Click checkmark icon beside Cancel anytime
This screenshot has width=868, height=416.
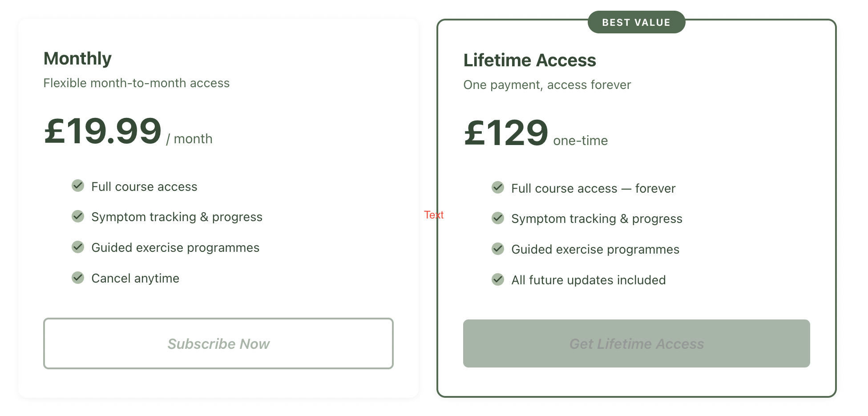pyautogui.click(x=78, y=278)
